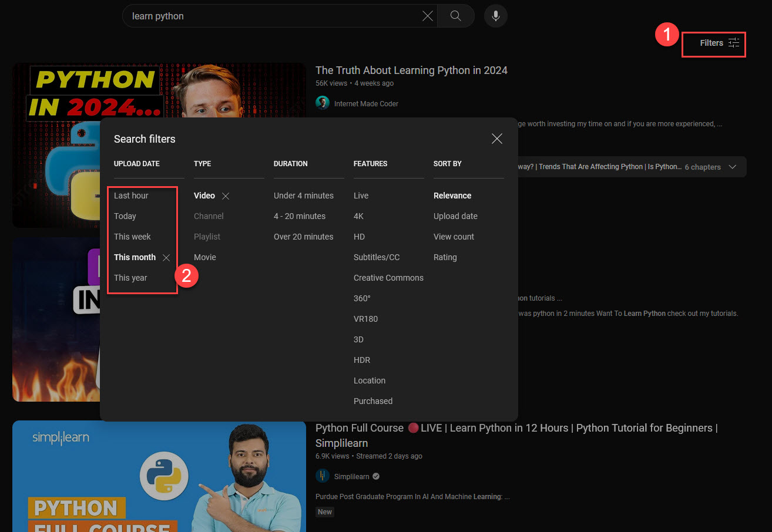Enable the Live feature filter

(x=361, y=196)
